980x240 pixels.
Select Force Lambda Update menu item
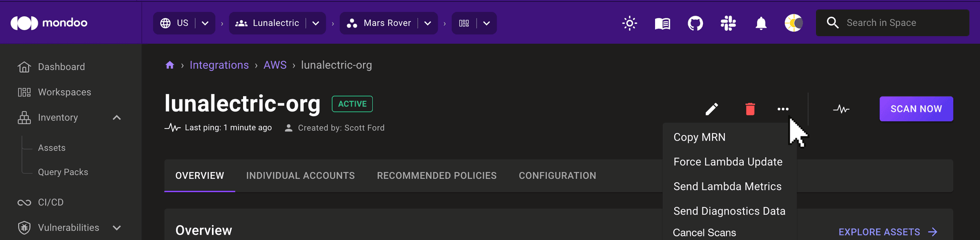click(x=728, y=162)
